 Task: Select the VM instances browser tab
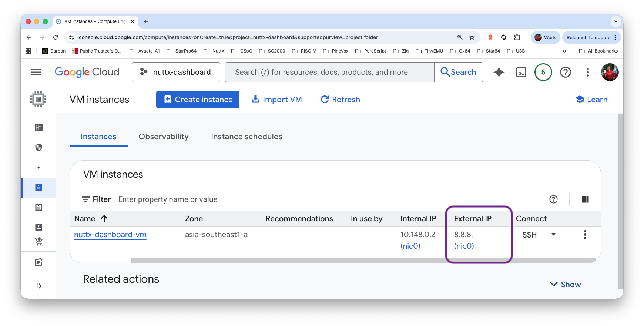[x=95, y=21]
